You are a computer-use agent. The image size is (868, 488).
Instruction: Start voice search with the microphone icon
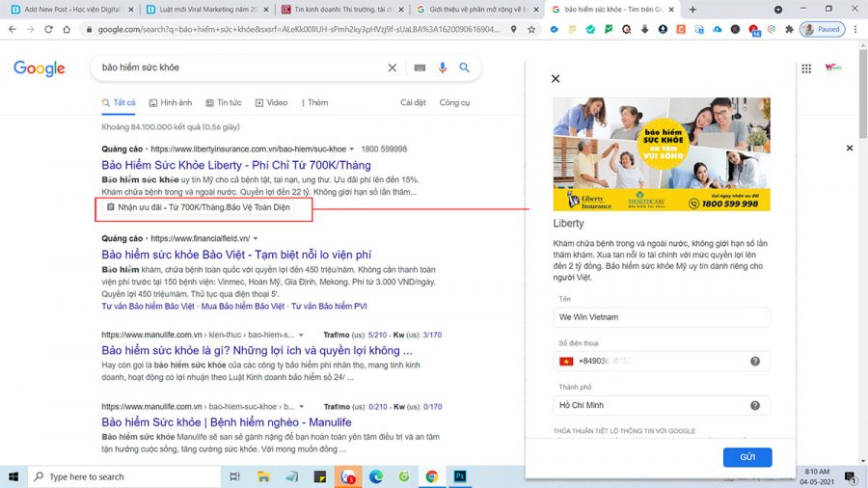(x=443, y=68)
